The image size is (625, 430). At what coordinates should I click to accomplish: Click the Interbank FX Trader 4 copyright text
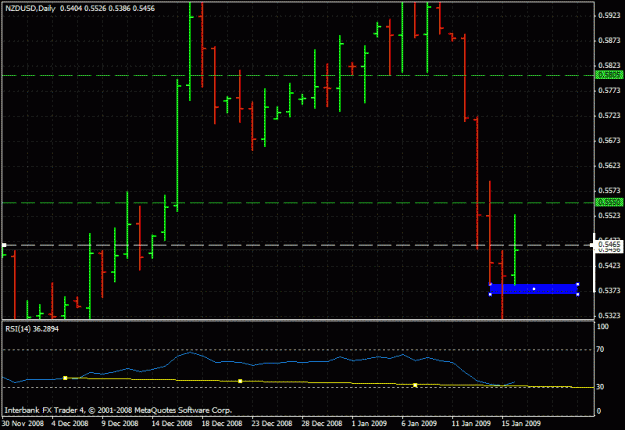[x=118, y=410]
